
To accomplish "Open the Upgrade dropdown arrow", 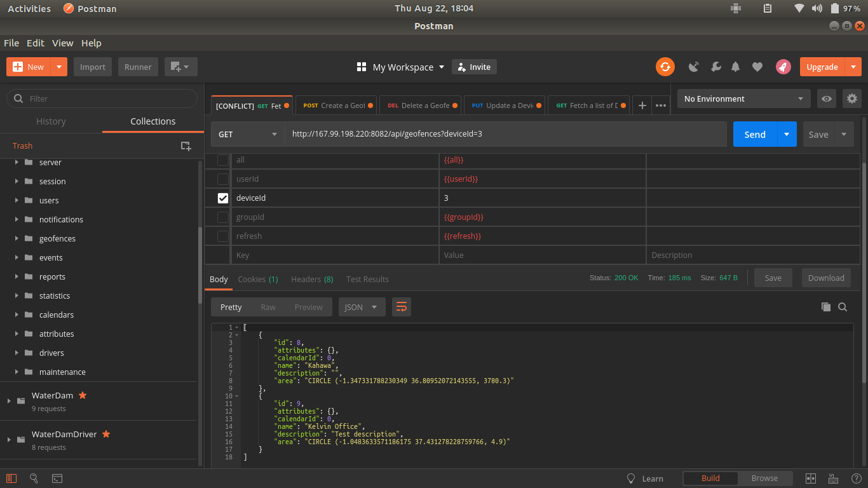I will click(x=853, y=67).
